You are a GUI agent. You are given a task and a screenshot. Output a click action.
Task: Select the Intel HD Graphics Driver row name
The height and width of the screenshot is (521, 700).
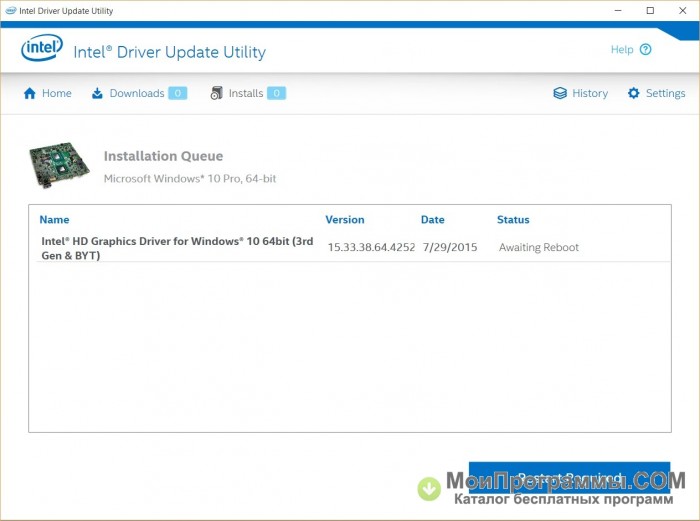coord(177,248)
